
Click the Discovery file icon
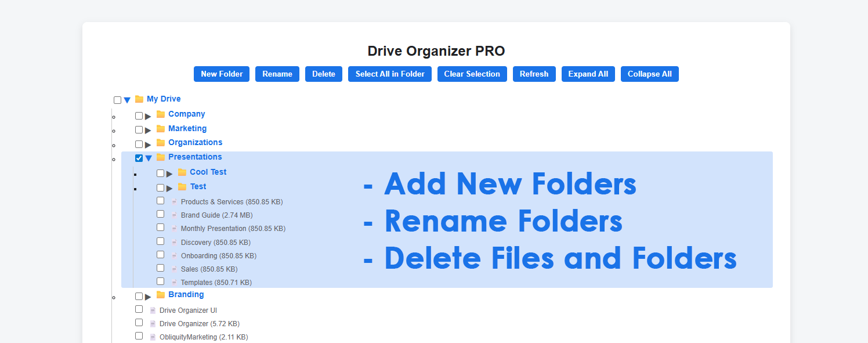(174, 243)
